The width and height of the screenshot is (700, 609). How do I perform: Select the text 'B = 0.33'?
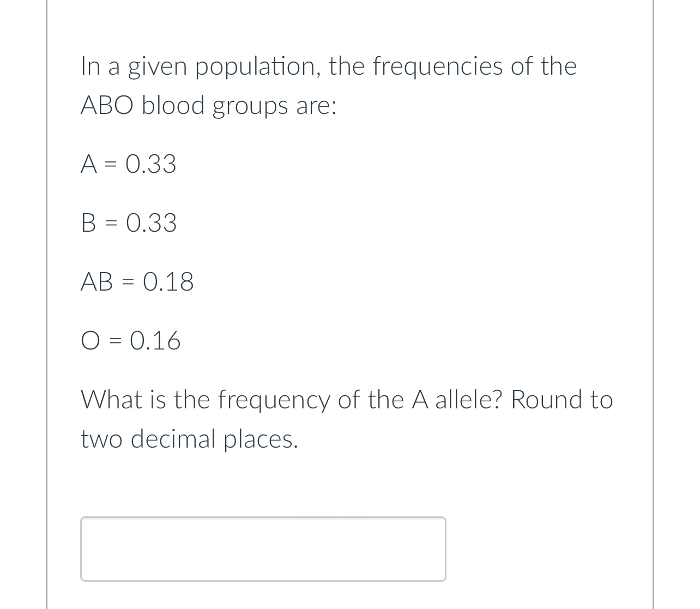(129, 223)
